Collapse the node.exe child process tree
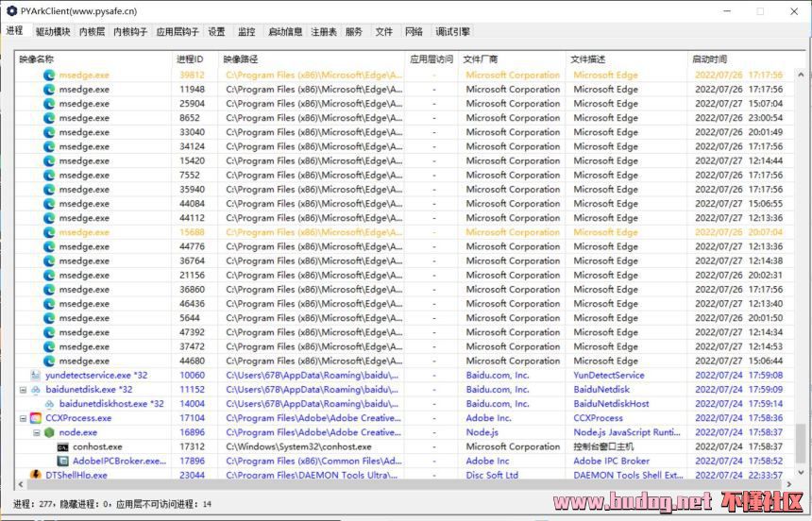The image size is (812, 521). 36,432
